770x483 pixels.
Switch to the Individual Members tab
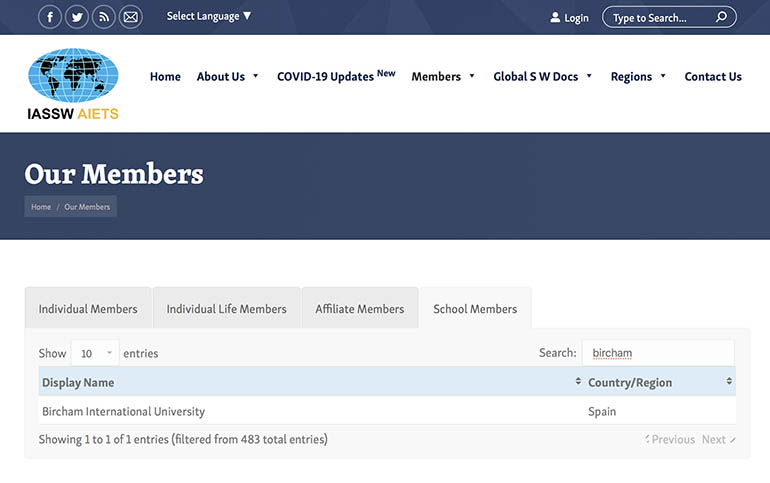88,308
